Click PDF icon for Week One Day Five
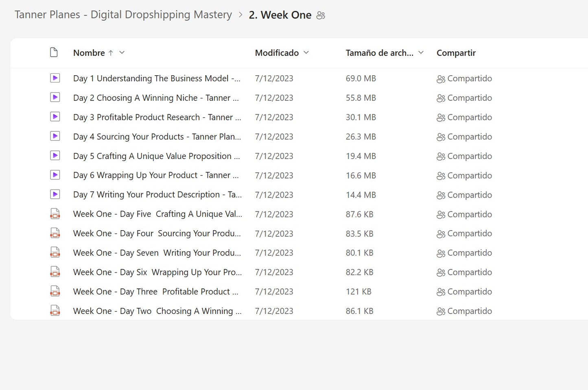The width and height of the screenshot is (588, 390). [x=55, y=214]
